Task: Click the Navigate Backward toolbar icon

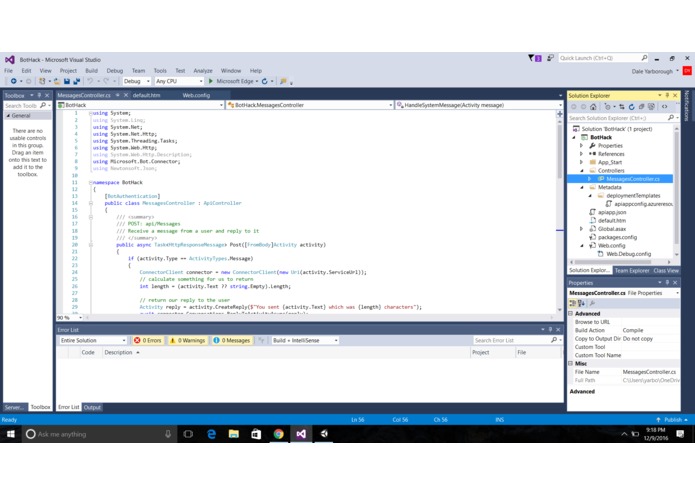Action: coord(13,82)
